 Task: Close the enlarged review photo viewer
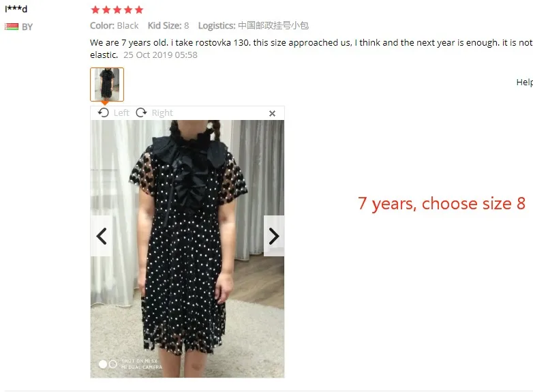point(272,114)
